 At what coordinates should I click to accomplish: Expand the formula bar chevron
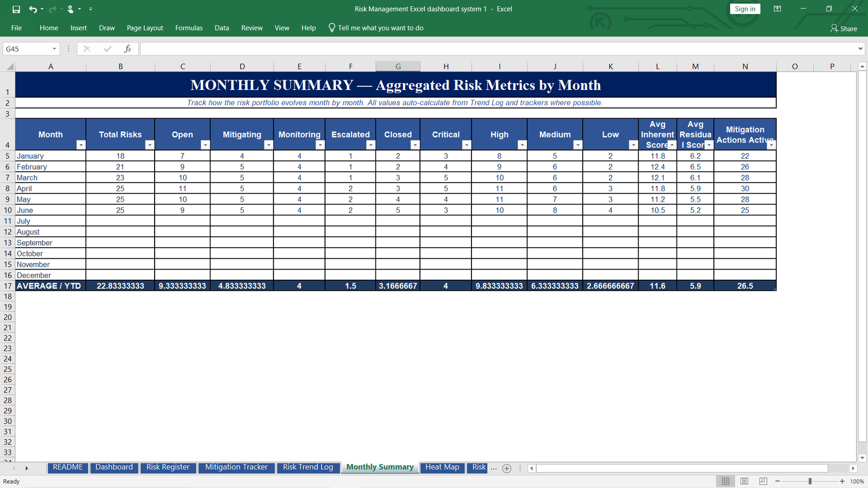click(x=860, y=49)
